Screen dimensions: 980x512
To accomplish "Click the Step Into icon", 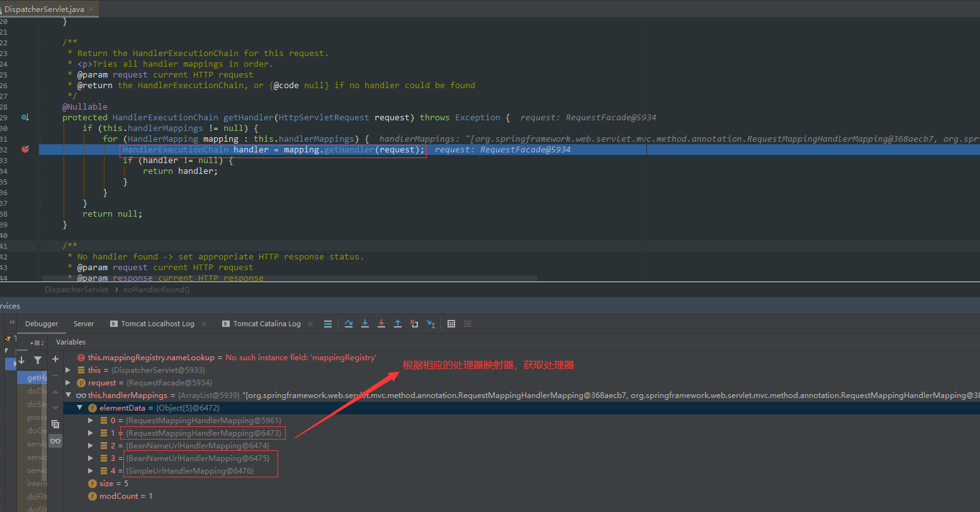I will coord(365,324).
